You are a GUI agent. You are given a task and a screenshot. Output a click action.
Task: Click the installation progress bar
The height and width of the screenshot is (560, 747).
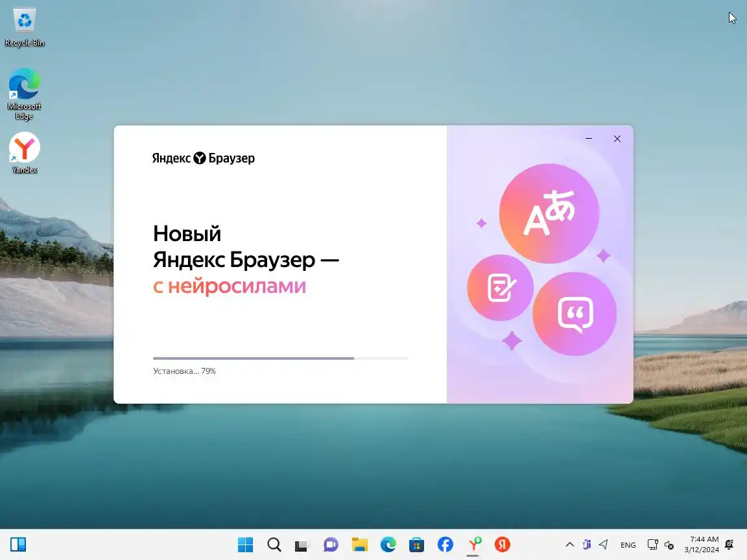[x=280, y=358]
